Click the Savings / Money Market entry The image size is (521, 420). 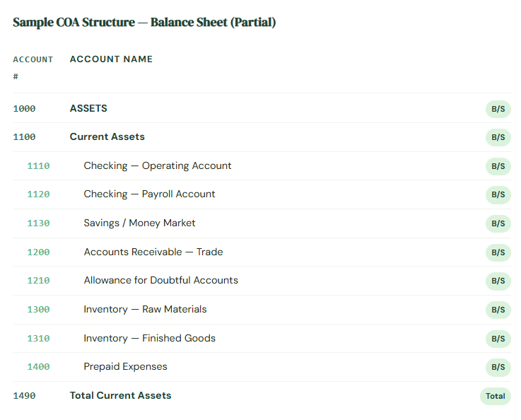pos(139,223)
